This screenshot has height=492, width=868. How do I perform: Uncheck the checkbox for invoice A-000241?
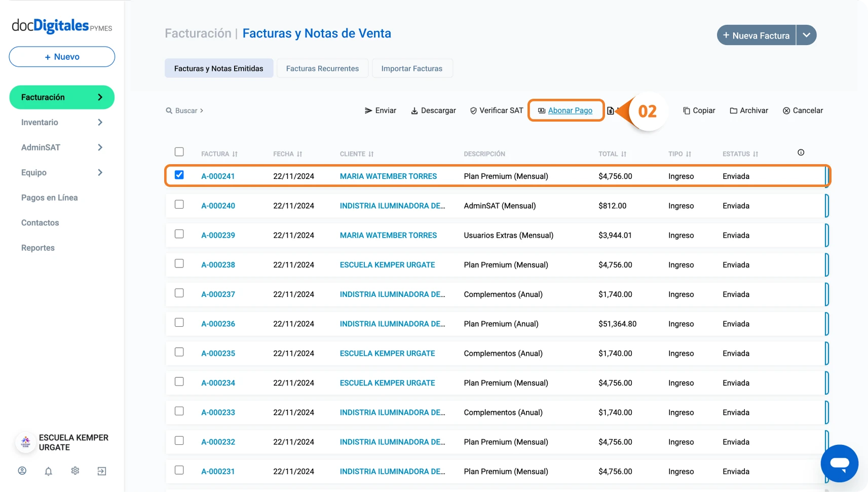[179, 175]
